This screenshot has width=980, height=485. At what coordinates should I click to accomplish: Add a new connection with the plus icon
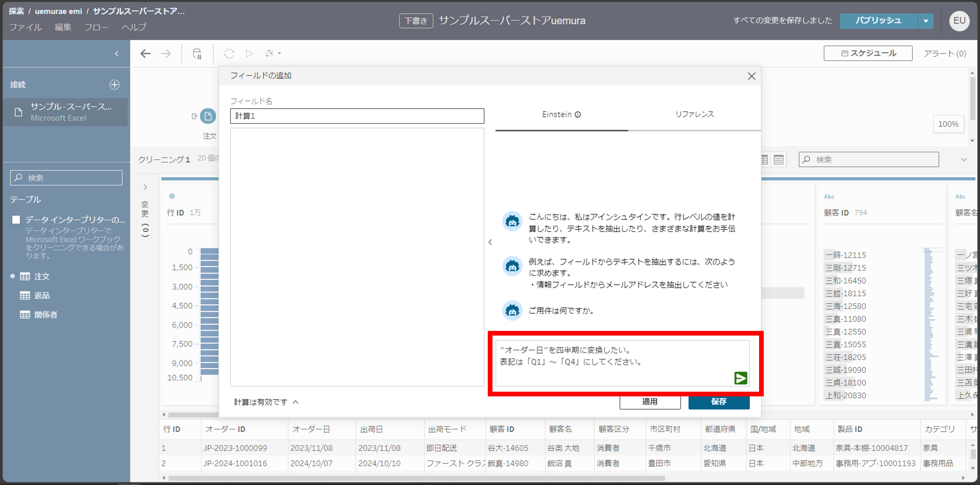[x=114, y=84]
